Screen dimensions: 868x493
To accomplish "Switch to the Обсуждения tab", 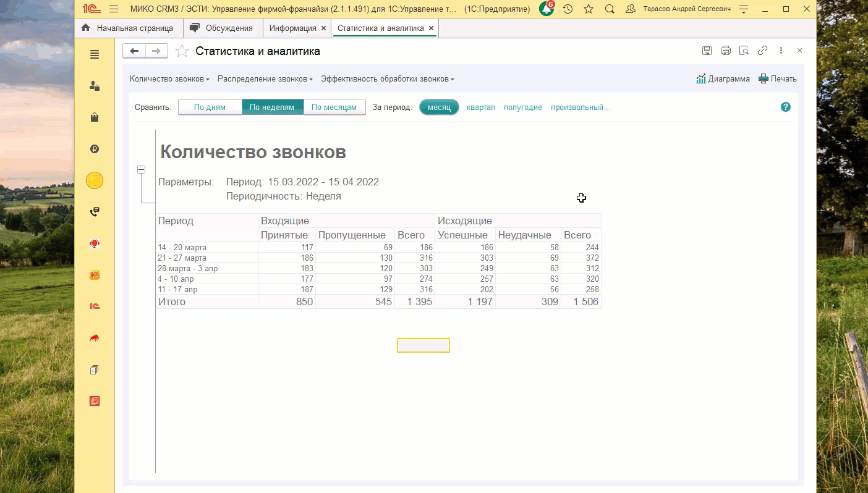I will point(221,28).
